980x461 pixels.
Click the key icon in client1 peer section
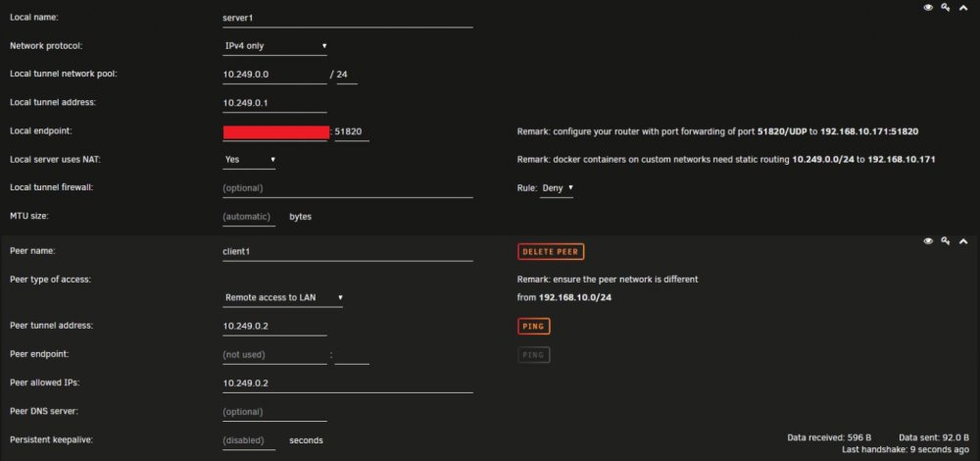tap(946, 240)
